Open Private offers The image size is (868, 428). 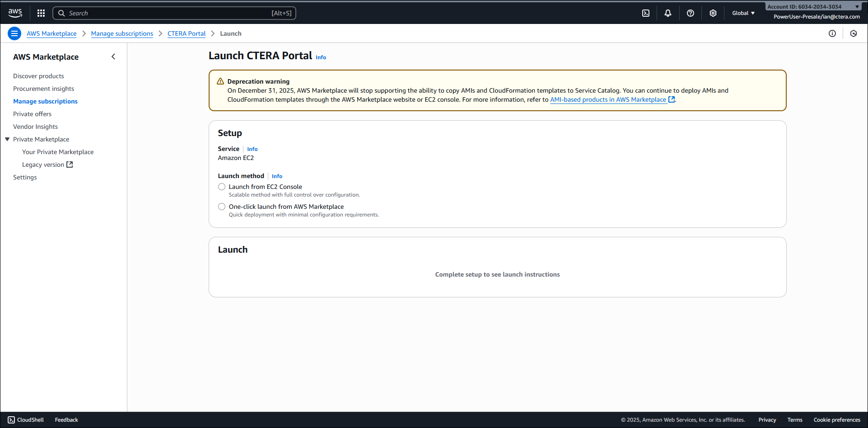(x=32, y=114)
